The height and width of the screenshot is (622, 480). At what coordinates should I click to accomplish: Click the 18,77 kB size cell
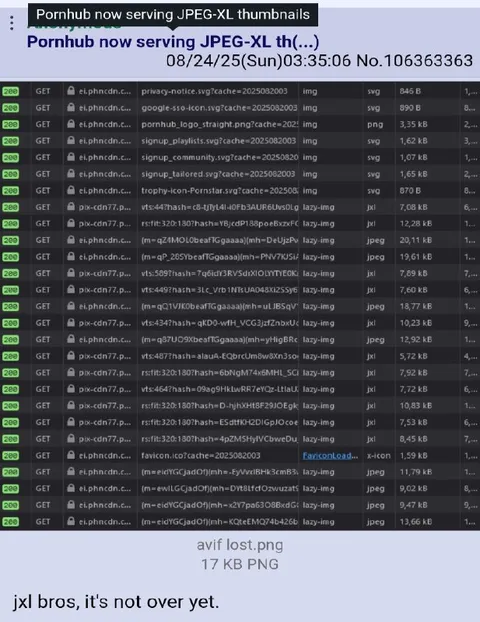(x=415, y=306)
